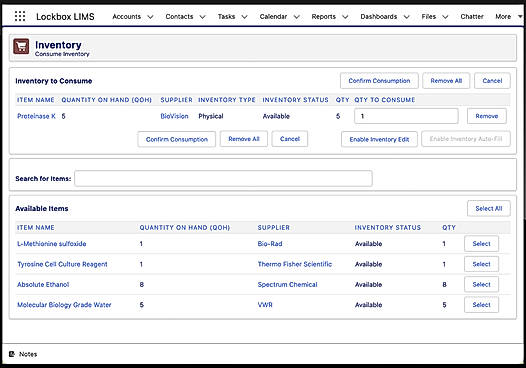Open Molecular Biology Grade Water link
The height and width of the screenshot is (368, 526).
coord(64,305)
